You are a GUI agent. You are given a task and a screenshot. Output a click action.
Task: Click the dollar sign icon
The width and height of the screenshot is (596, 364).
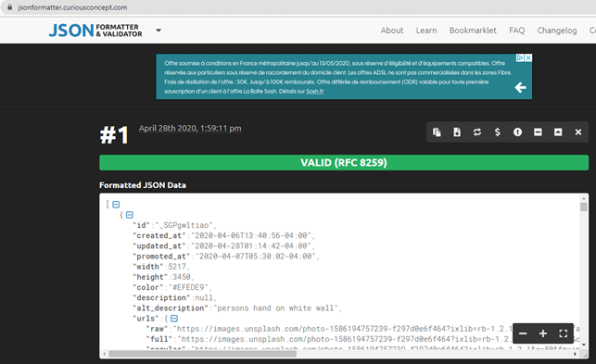[x=497, y=132]
